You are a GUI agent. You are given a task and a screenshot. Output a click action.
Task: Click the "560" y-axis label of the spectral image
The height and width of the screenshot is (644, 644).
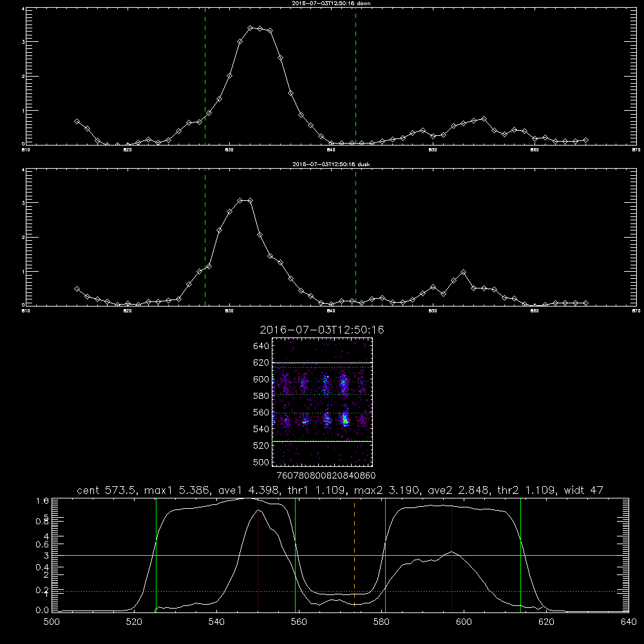pos(261,412)
